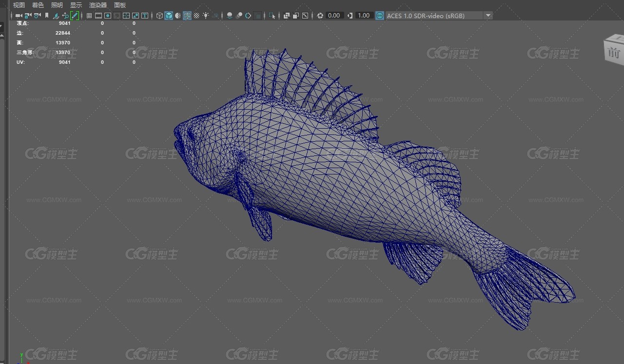Click the Gamma reset icon
Screen dimensions: 624x364
point(350,16)
